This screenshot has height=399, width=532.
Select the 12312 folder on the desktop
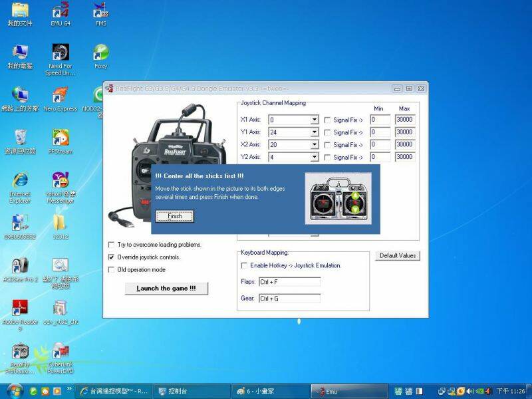click(61, 227)
